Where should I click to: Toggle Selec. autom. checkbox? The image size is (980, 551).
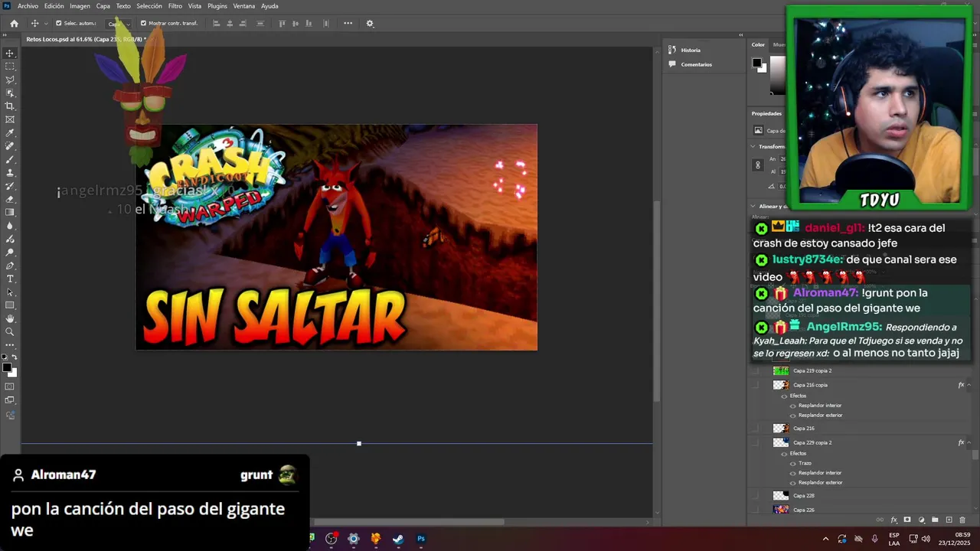[x=59, y=24]
